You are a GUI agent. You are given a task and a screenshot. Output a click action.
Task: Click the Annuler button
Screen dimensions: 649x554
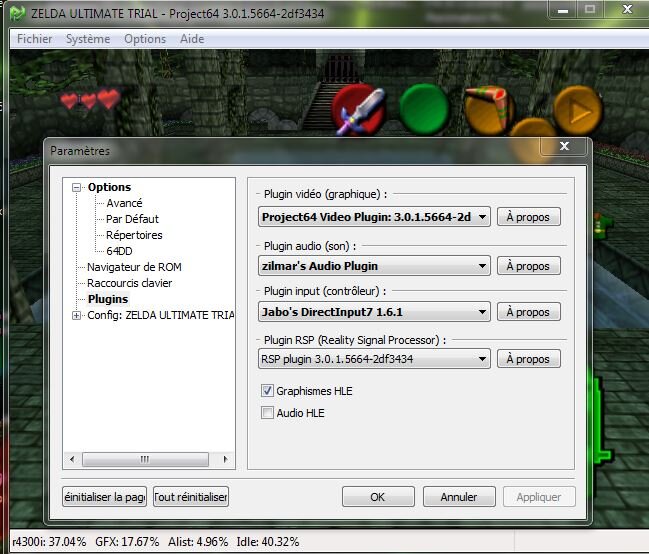[x=458, y=497]
